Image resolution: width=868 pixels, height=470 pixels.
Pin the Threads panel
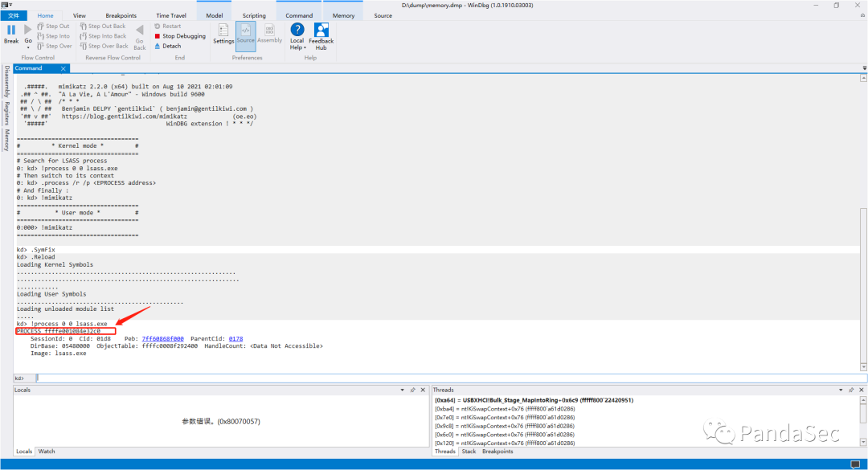[851, 390]
